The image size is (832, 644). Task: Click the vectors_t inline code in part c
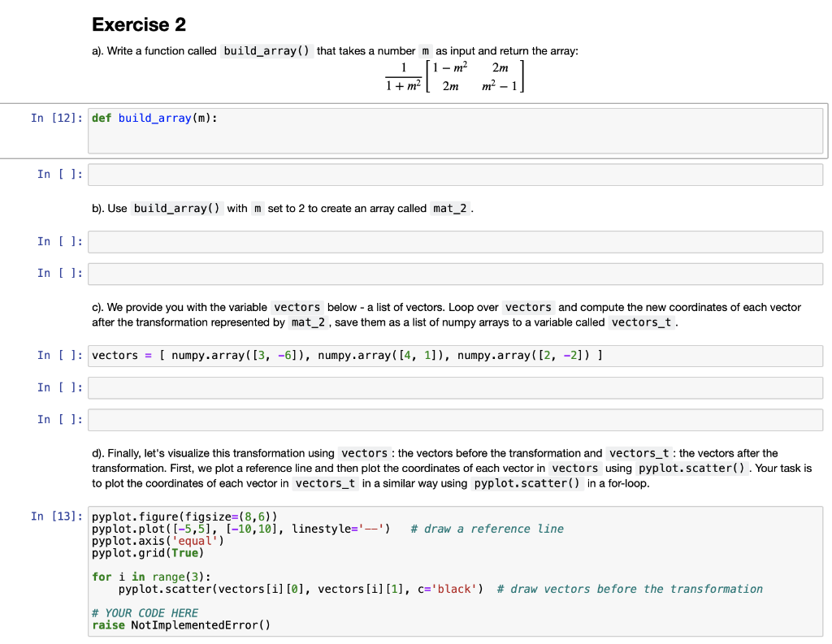pyautogui.click(x=641, y=322)
